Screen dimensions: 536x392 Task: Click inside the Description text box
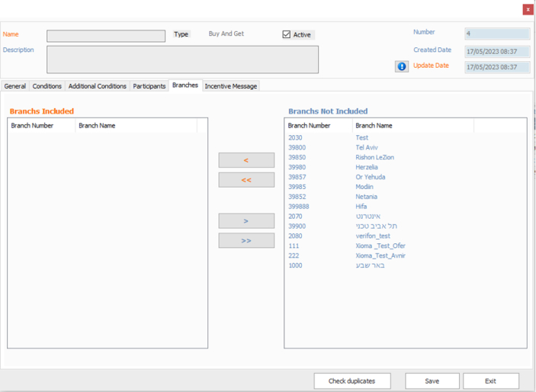tap(182, 59)
